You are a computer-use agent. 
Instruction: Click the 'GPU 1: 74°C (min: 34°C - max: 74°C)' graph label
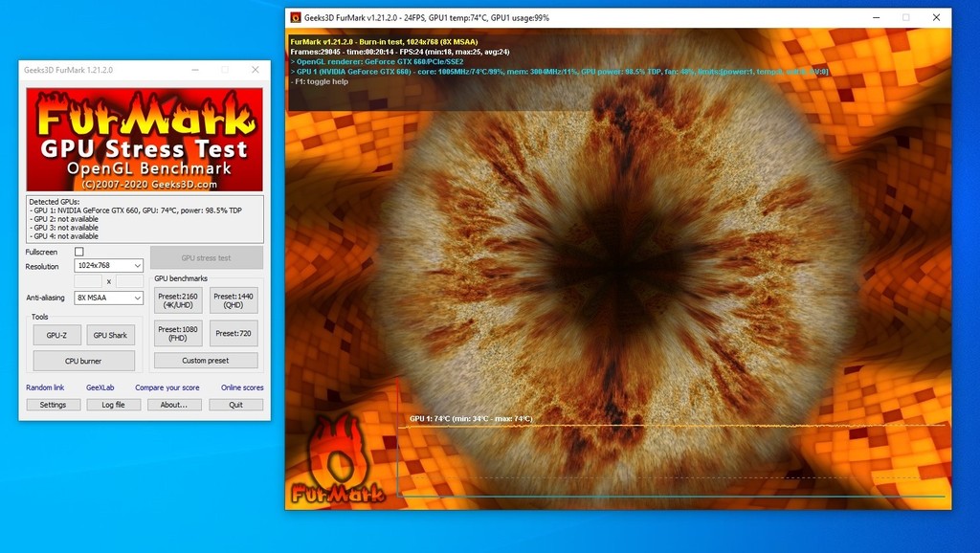tap(471, 419)
